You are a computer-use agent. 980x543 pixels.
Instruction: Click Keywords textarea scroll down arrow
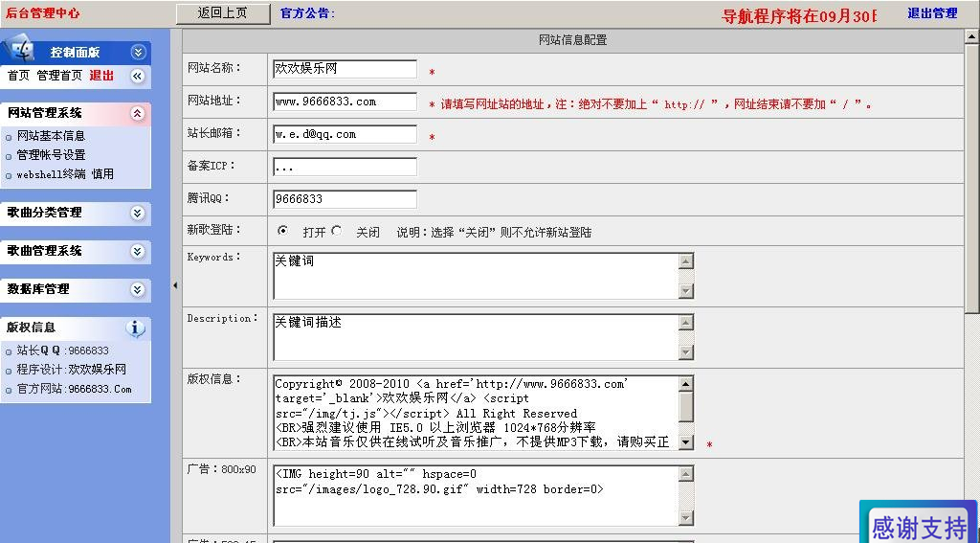(686, 291)
